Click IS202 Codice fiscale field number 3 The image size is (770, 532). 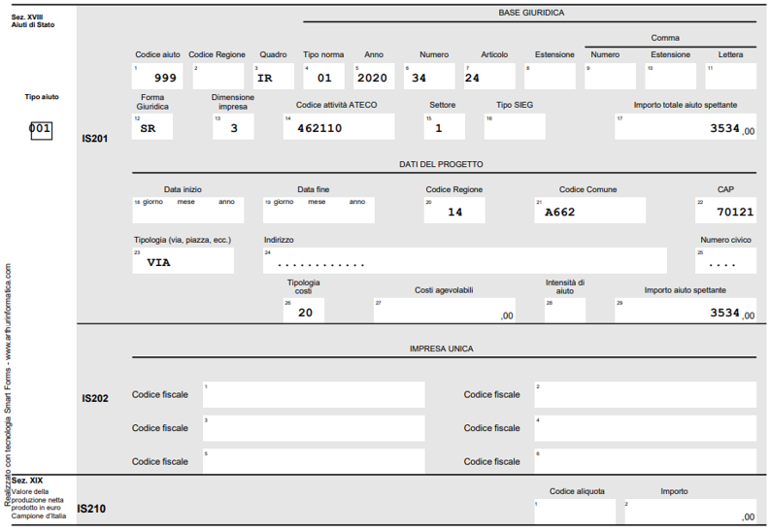point(314,428)
